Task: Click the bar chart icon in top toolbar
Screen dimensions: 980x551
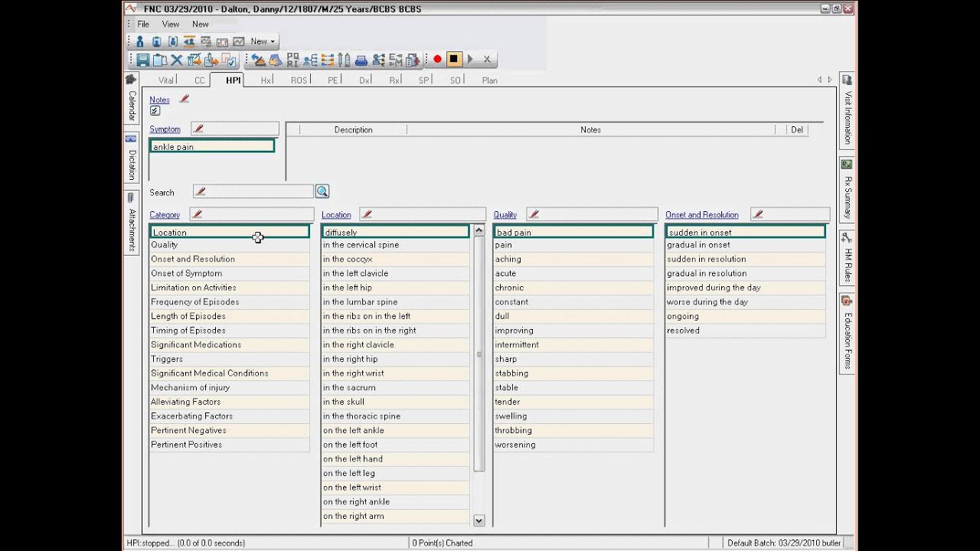Action: [222, 41]
